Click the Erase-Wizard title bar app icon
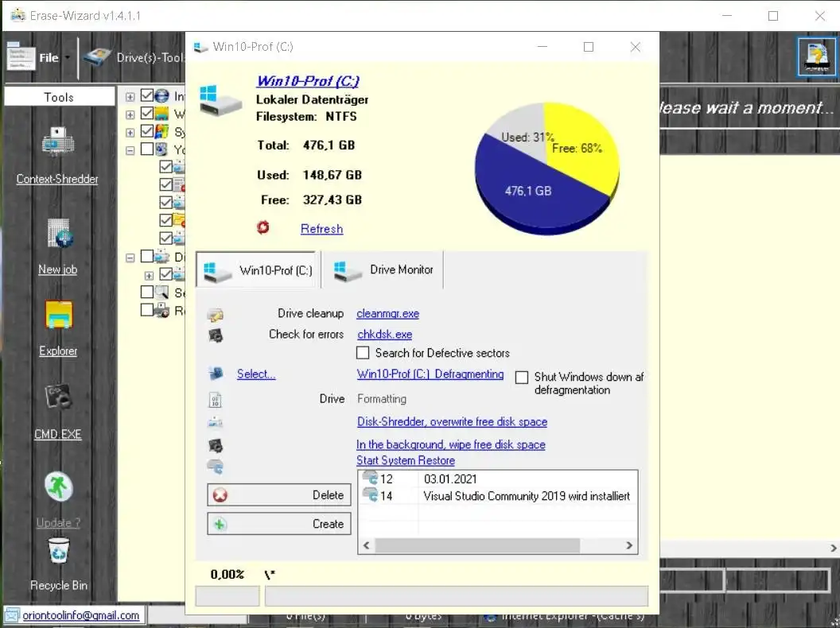The height and width of the screenshot is (628, 840). point(17,15)
